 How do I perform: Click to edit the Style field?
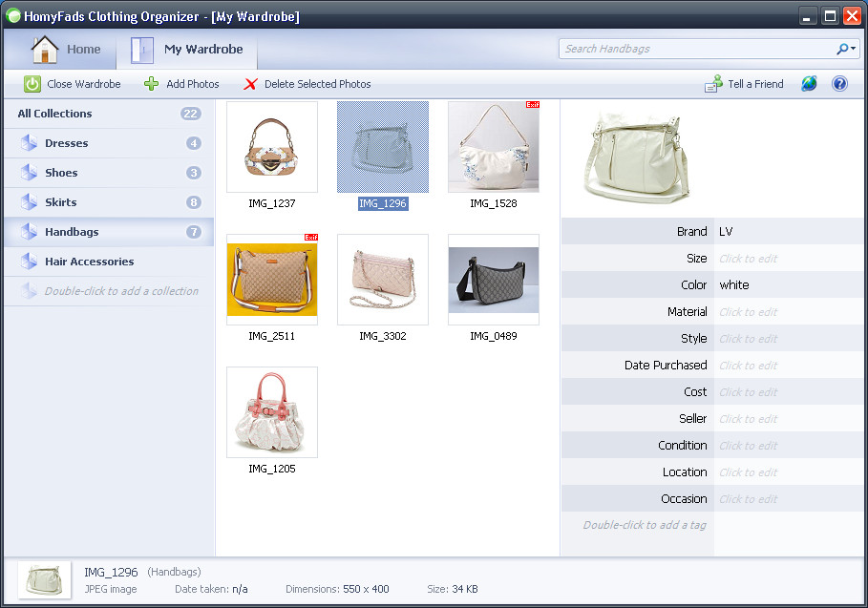(789, 339)
